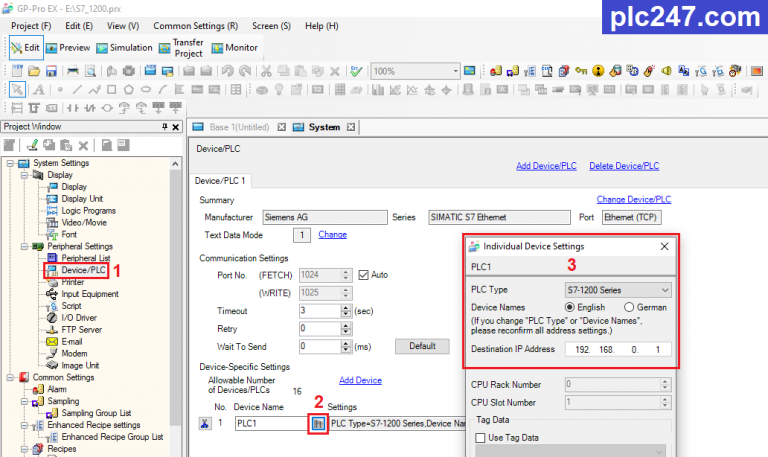Click the Timeout value input field
This screenshot has height=457, width=768.
coord(320,311)
